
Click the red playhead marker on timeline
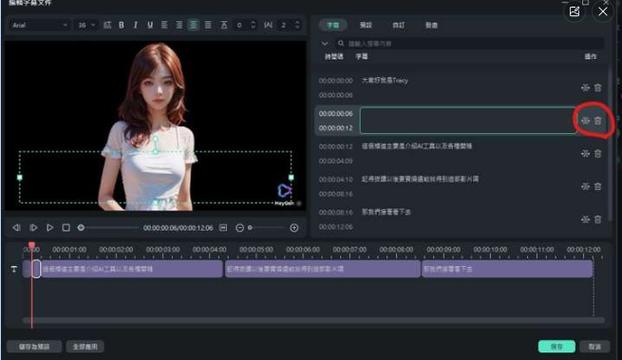[x=32, y=245]
